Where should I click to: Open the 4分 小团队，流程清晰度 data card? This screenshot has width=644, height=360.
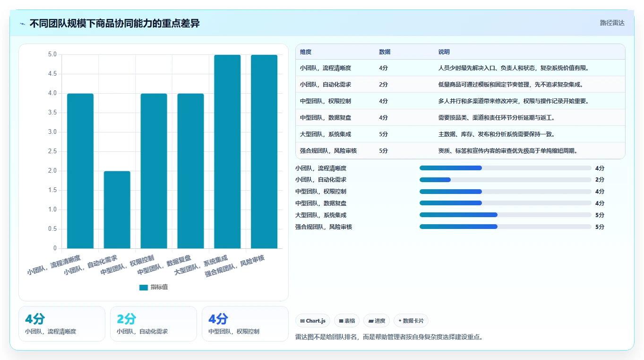tap(62, 324)
